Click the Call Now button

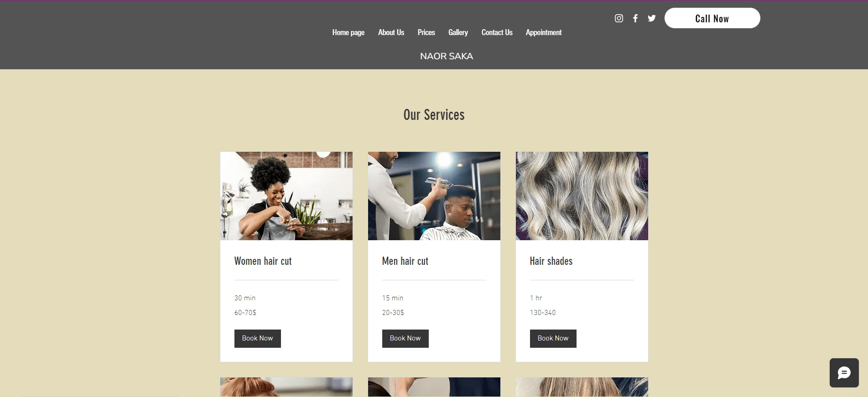pos(712,18)
